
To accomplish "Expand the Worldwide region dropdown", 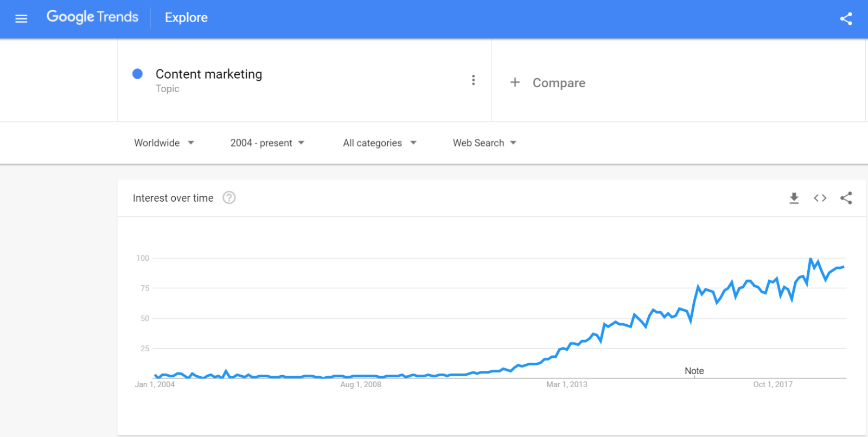I will pos(164,143).
